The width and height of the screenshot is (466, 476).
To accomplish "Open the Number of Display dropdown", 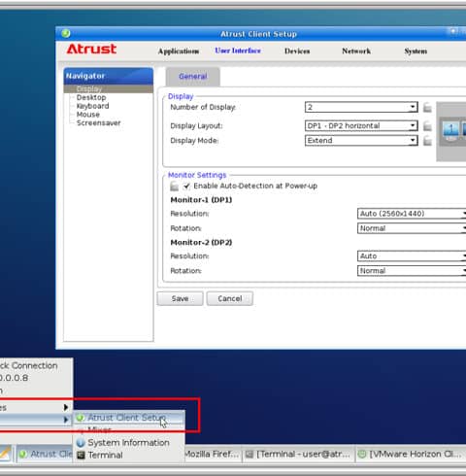I will pos(361,107).
